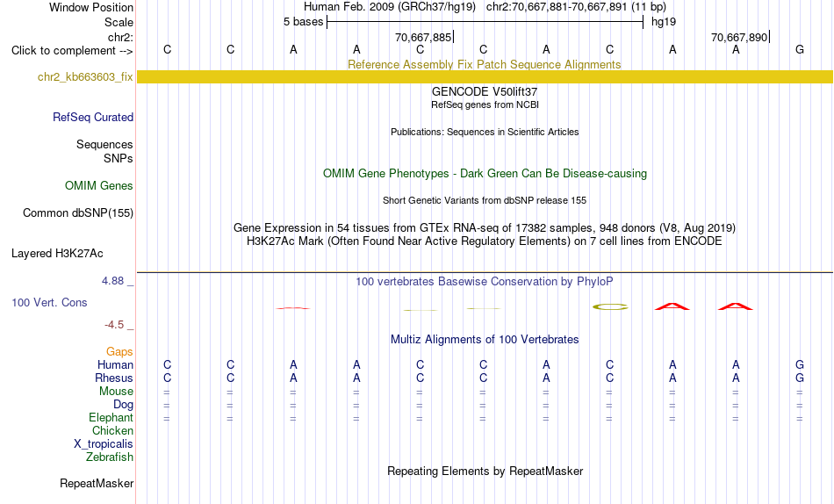Click 100 vertebrates Basewise Conservation by PhyloP title
Viewport: 834px width, 504px height.
485,282
